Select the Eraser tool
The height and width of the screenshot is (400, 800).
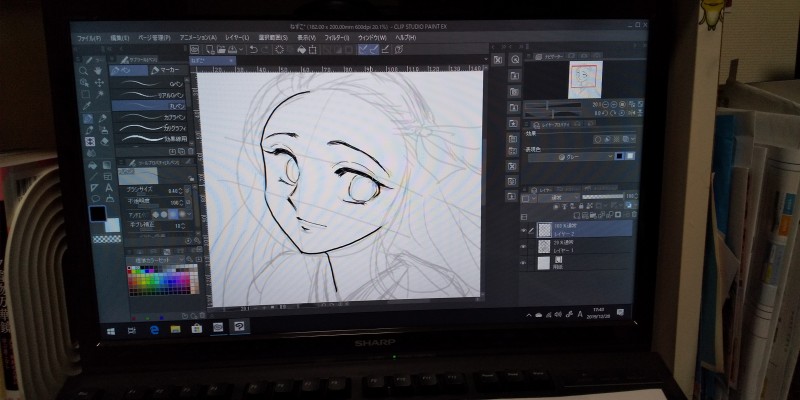[104, 141]
